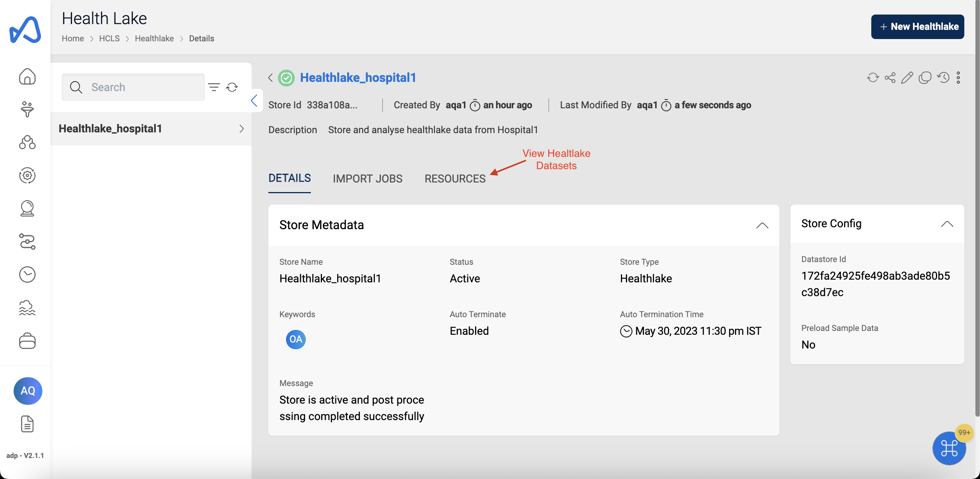Click New Healthlake button
Viewport: 980px width, 479px height.
tap(918, 27)
